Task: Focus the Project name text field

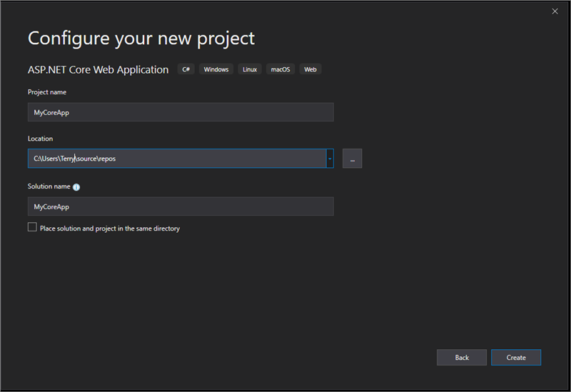Action: 180,112
